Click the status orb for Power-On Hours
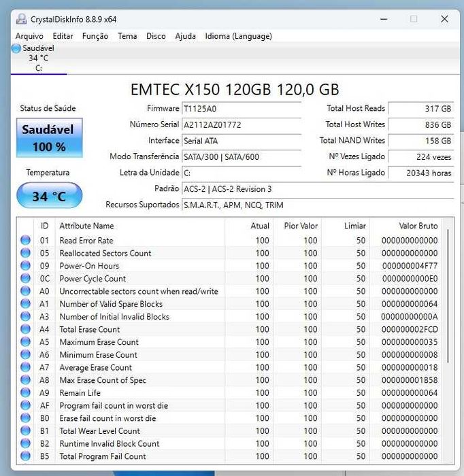 coord(25,266)
